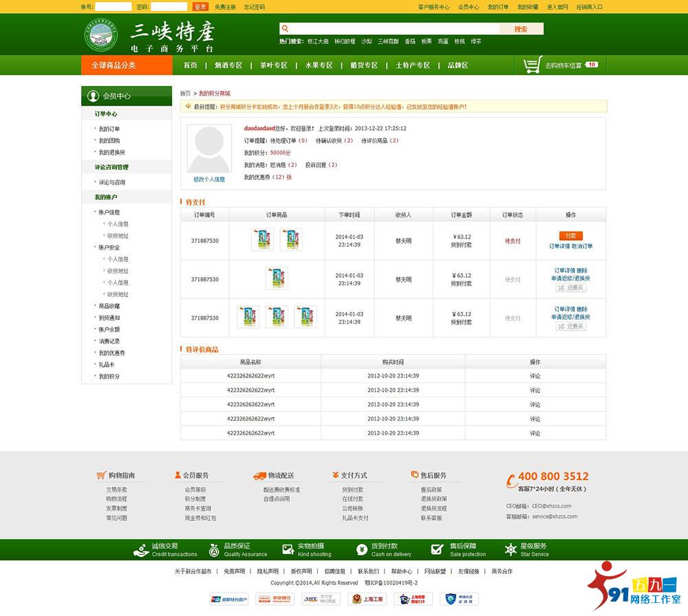The image size is (688, 616).
Task: Open the 茶叶专区 navigation tab
Action: tap(273, 65)
